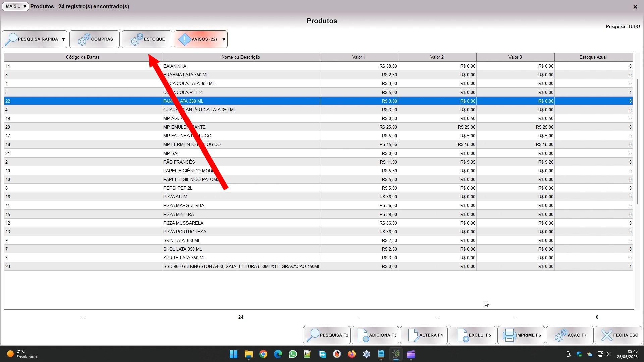Click R$ 11,90 value of Pão Francês

[x=388, y=162]
